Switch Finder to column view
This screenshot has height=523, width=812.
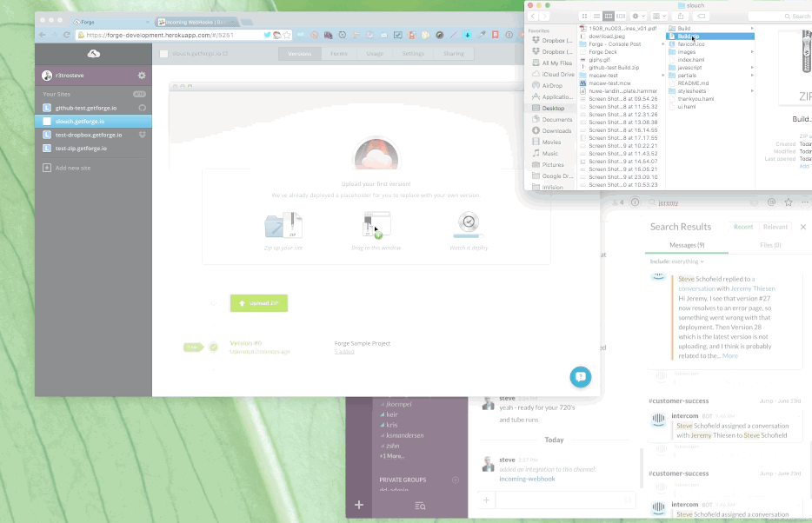(609, 16)
